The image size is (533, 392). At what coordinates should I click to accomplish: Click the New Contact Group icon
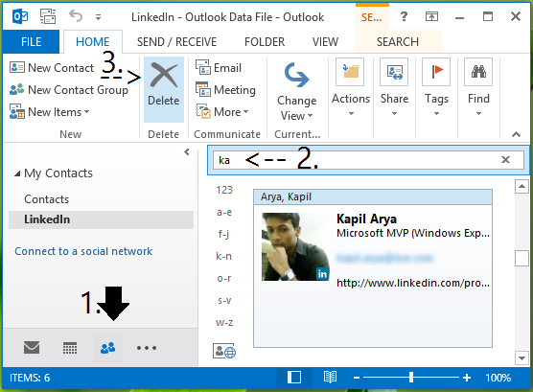(16, 89)
